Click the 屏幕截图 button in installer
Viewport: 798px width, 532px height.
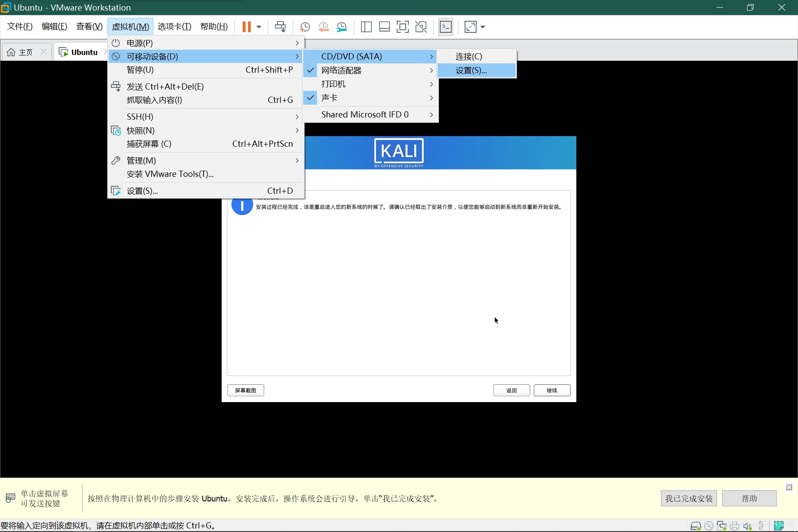[246, 390]
